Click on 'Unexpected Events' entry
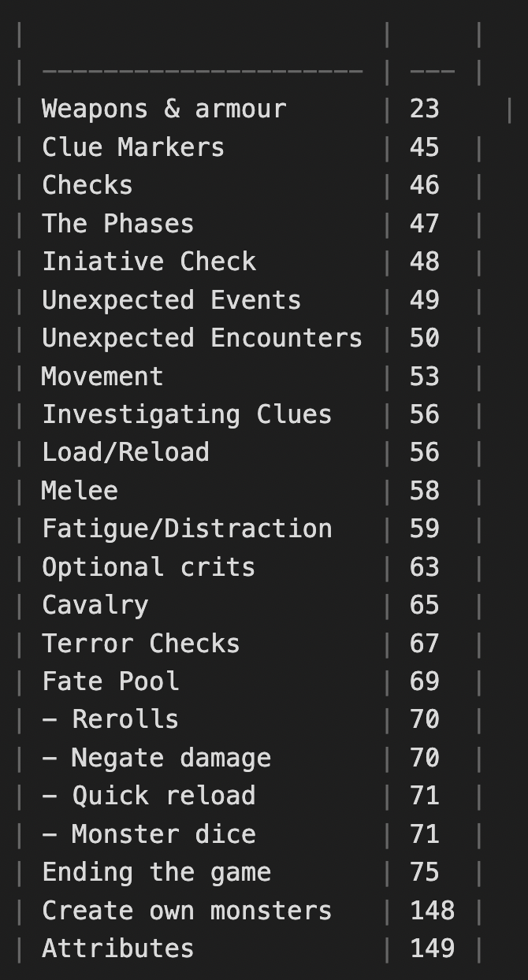This screenshot has height=980, width=528. click(x=172, y=300)
